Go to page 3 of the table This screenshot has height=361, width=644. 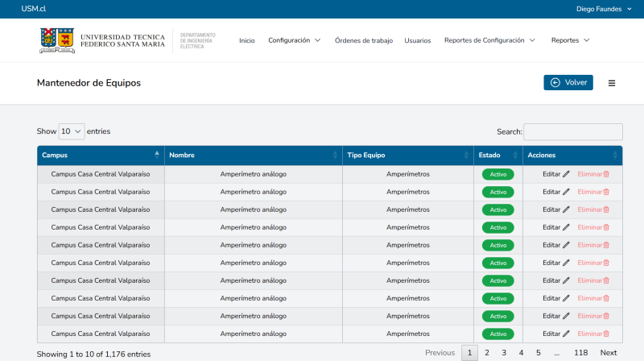coord(504,353)
